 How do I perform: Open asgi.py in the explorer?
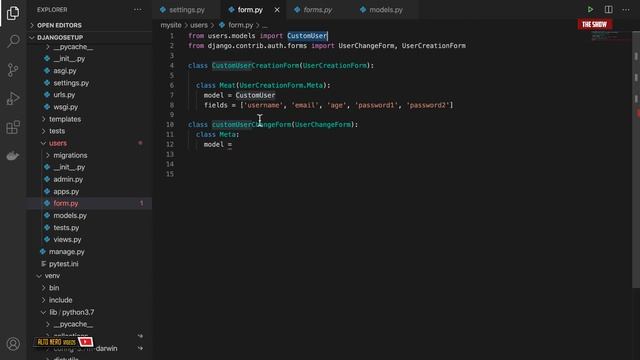(65, 71)
